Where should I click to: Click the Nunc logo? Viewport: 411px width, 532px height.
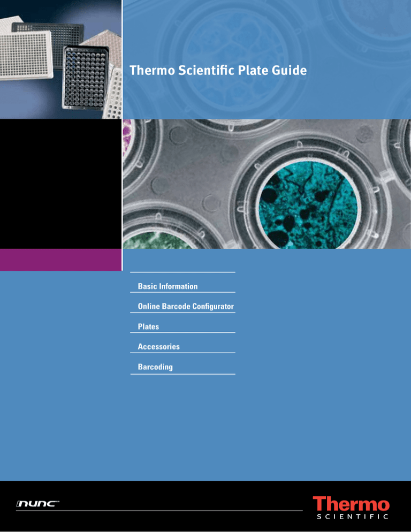37,504
